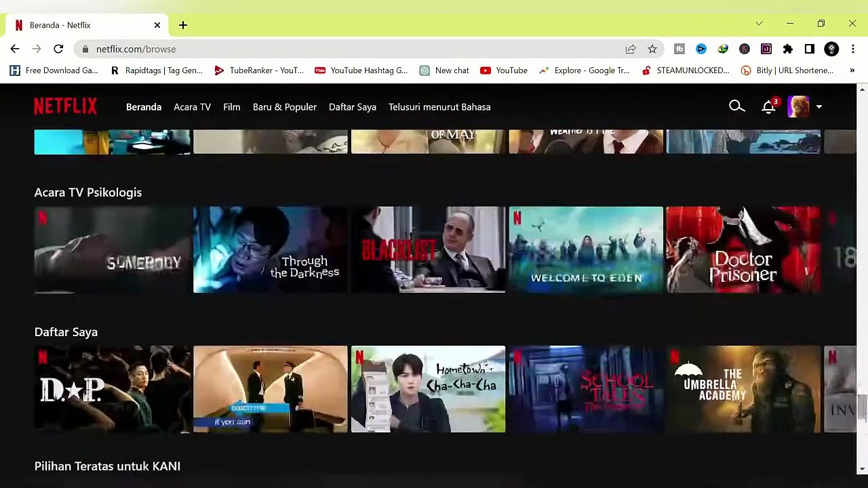Open the Somebody thumbnail
This screenshot has width=868, height=488.
113,250
